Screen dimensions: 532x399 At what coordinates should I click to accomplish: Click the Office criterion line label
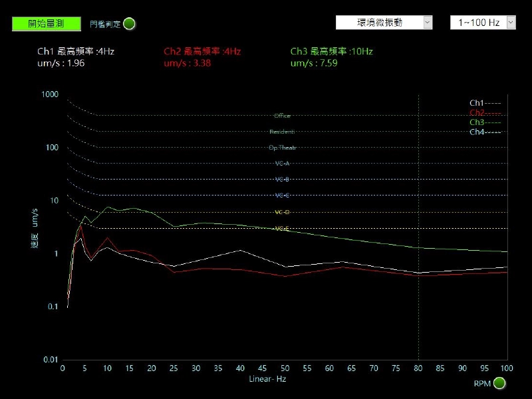tap(282, 115)
